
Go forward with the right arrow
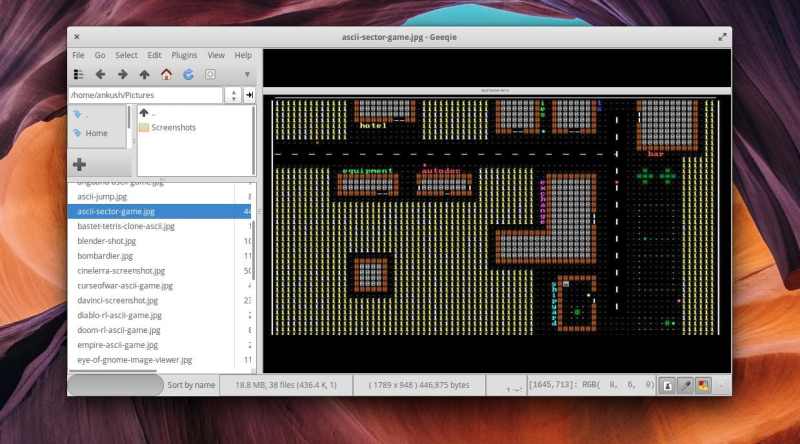(x=122, y=74)
